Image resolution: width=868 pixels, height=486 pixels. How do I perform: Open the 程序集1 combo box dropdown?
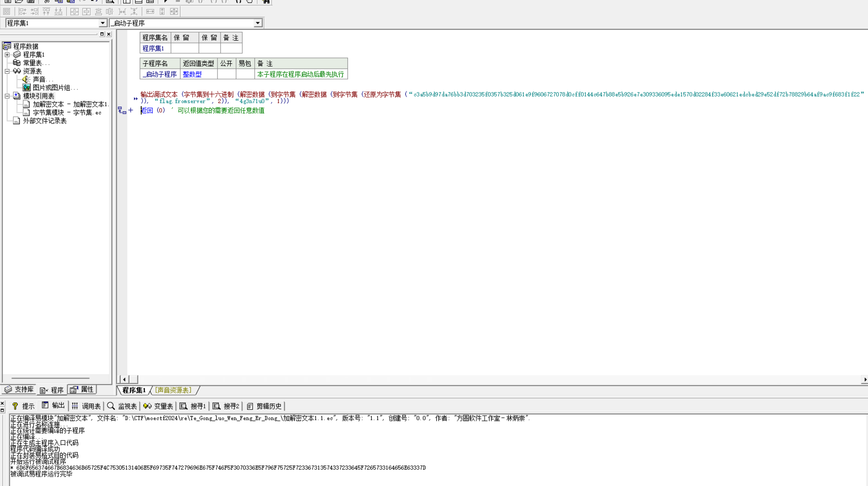pyautogui.click(x=102, y=23)
